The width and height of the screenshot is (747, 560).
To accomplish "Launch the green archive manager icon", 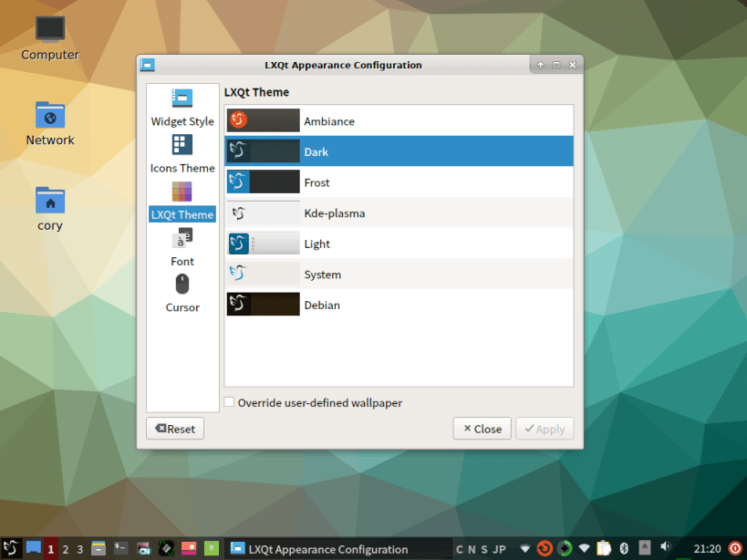I will tap(211, 548).
